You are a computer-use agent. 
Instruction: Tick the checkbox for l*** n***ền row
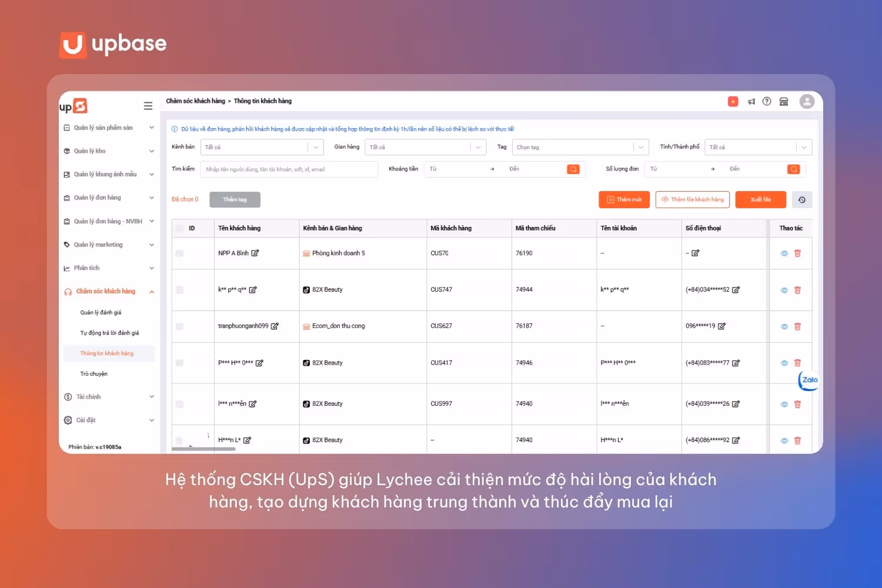click(179, 404)
